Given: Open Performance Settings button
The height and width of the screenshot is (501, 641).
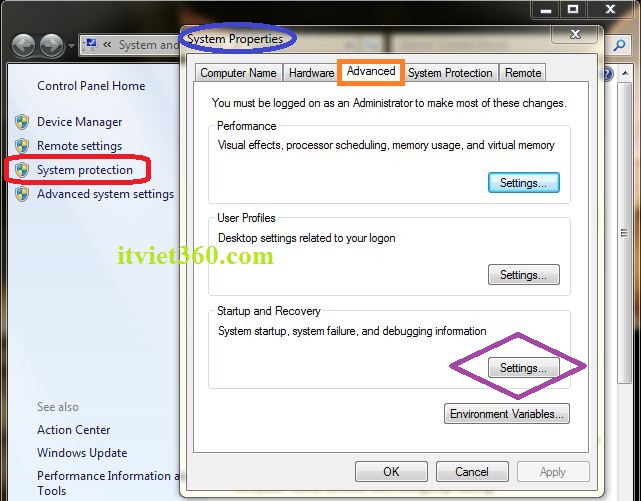Looking at the screenshot, I should pos(524,183).
